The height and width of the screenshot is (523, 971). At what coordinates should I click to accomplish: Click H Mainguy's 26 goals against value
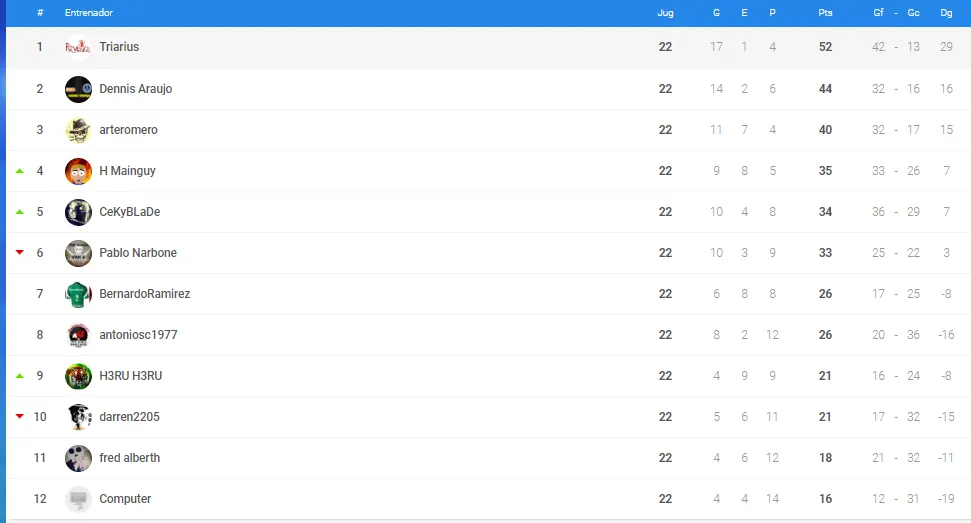pyautogui.click(x=913, y=171)
